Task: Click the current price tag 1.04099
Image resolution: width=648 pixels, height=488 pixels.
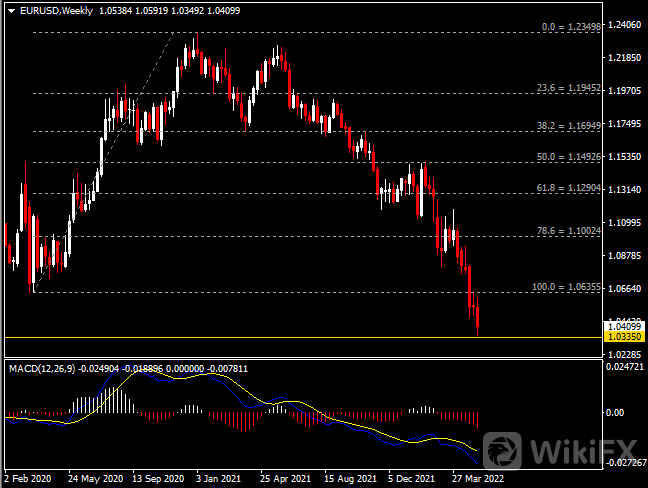Action: (625, 326)
